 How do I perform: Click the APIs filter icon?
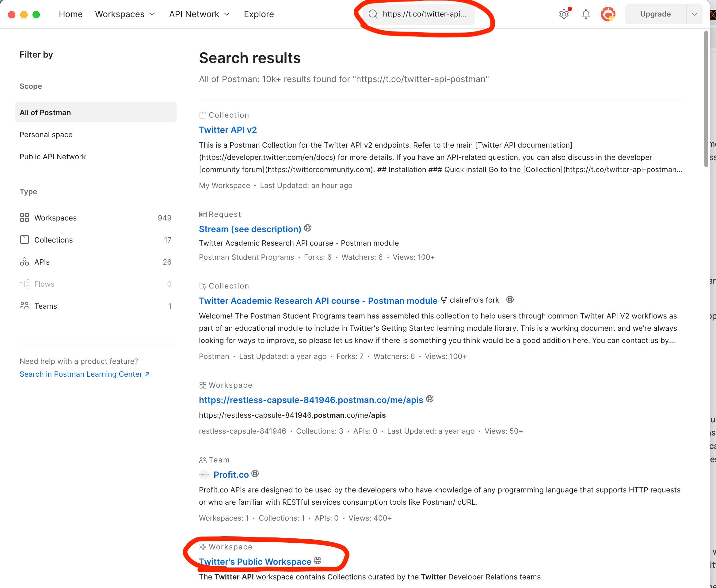[25, 262]
